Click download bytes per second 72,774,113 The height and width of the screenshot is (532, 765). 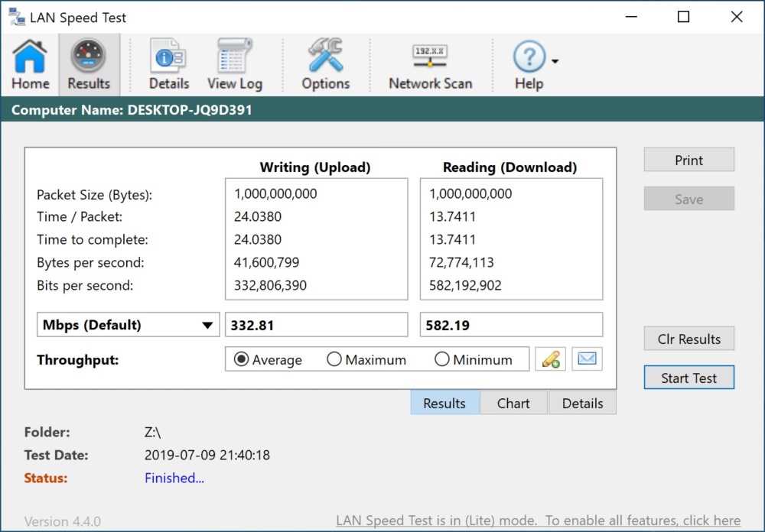pos(461,262)
